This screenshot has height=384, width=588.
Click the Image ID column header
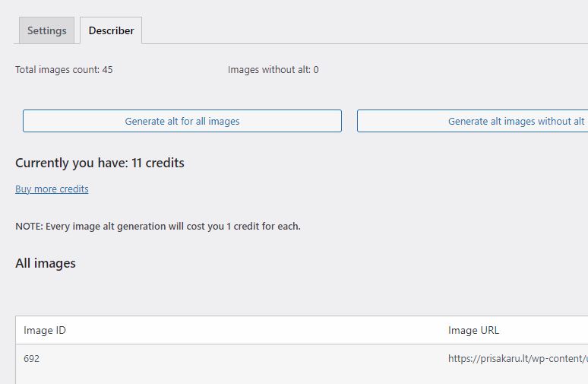click(x=45, y=330)
